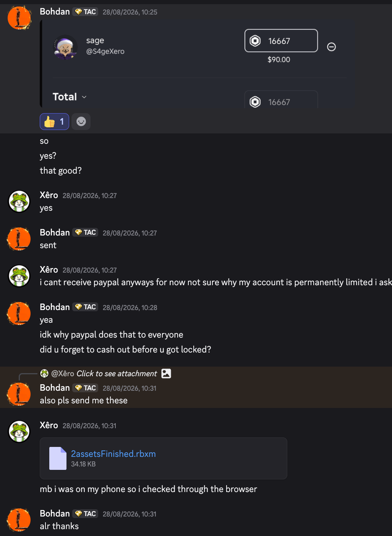Click to see attachment reply preview
The height and width of the screenshot is (536, 392).
coord(117,374)
